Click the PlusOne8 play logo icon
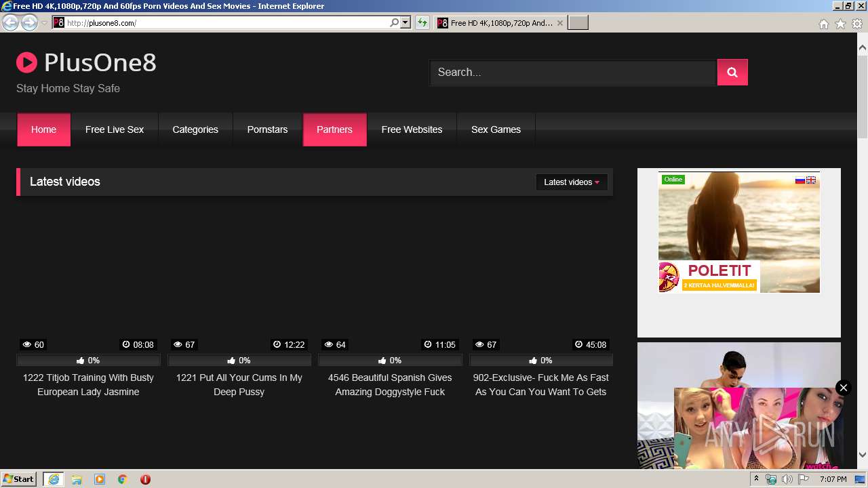The image size is (868, 488). coord(26,63)
